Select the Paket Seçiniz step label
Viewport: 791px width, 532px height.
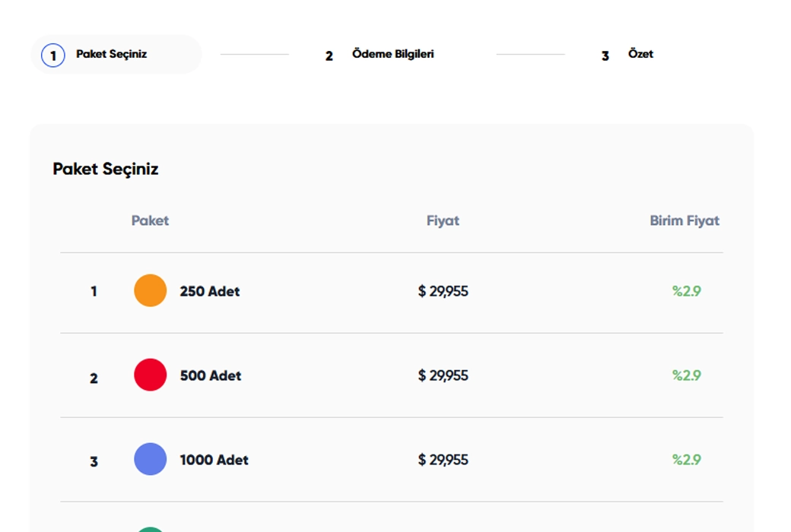coord(111,54)
